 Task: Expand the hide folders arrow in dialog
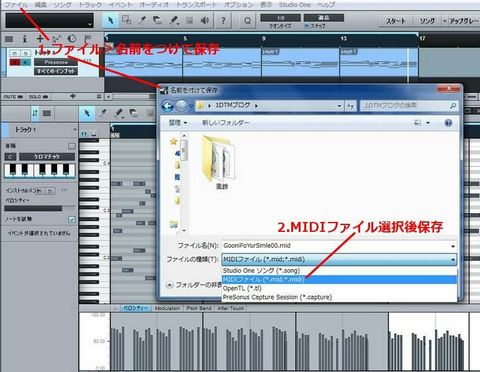coord(170,285)
